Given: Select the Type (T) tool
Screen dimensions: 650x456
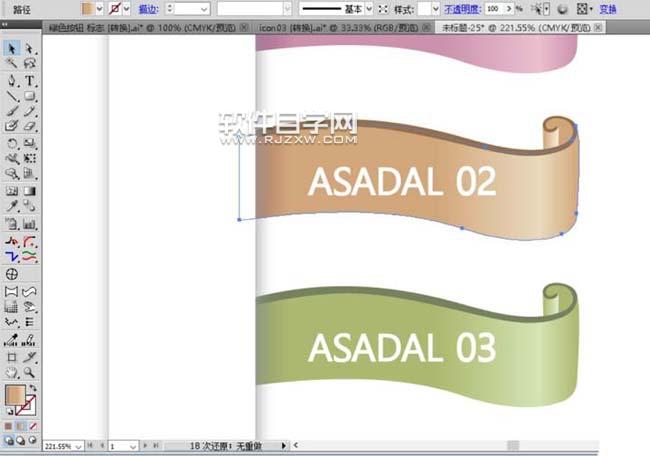Looking at the screenshot, I should tap(29, 80).
